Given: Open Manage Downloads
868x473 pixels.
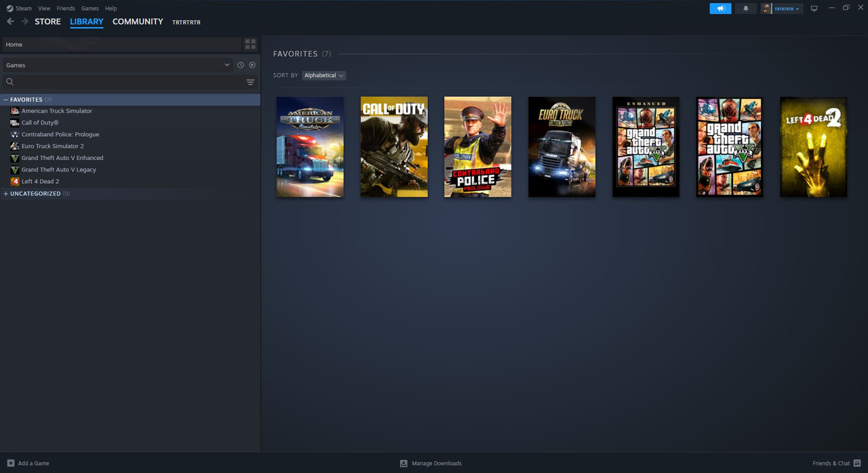Looking at the screenshot, I should (x=431, y=464).
